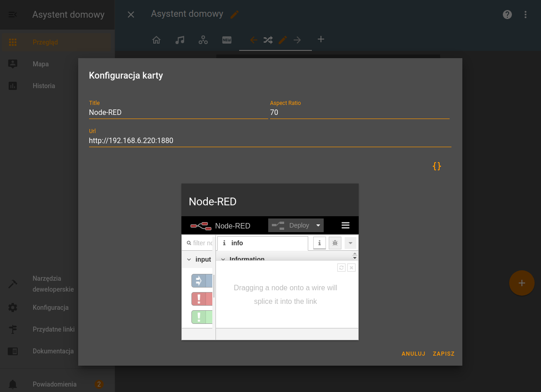The width and height of the screenshot is (541, 392).
Task: Open the debug messages bug tab
Action: tap(335, 243)
